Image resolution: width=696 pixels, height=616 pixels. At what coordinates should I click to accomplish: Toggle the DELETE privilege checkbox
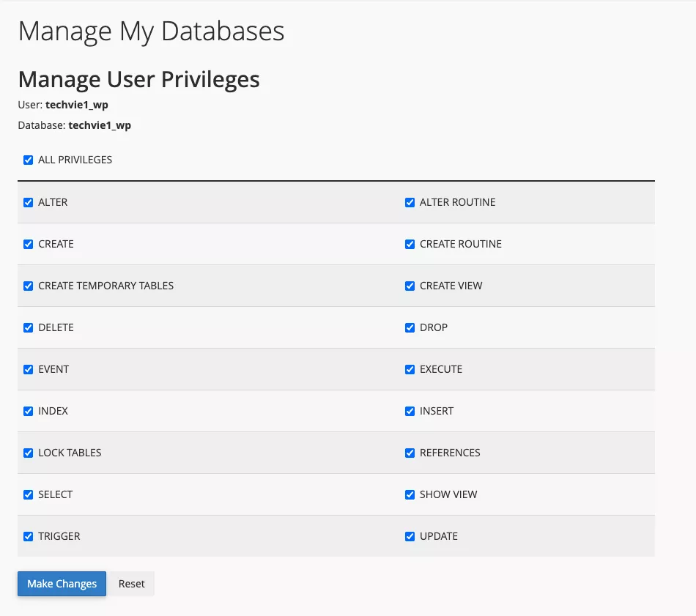(29, 327)
